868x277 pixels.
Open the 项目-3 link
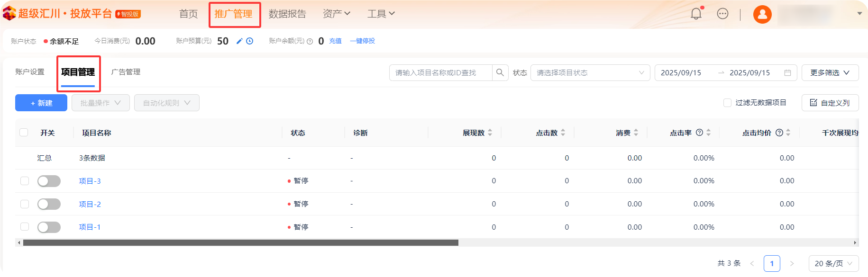(x=90, y=181)
